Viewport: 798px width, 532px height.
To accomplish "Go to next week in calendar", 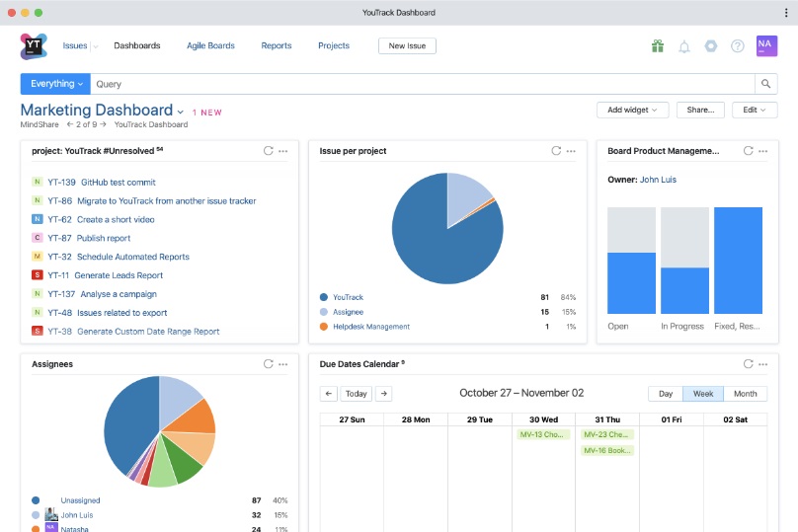I will point(384,394).
